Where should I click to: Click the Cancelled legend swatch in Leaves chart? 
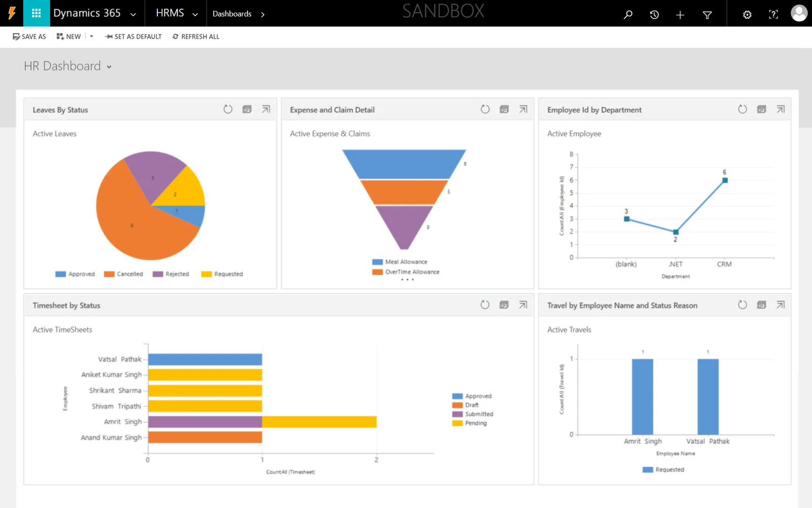109,274
